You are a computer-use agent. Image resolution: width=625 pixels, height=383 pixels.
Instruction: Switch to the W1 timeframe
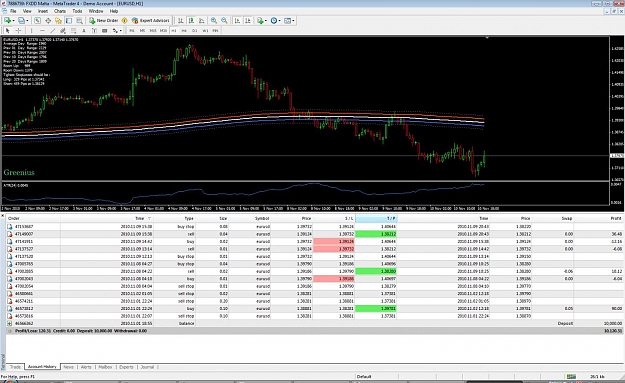(205, 31)
